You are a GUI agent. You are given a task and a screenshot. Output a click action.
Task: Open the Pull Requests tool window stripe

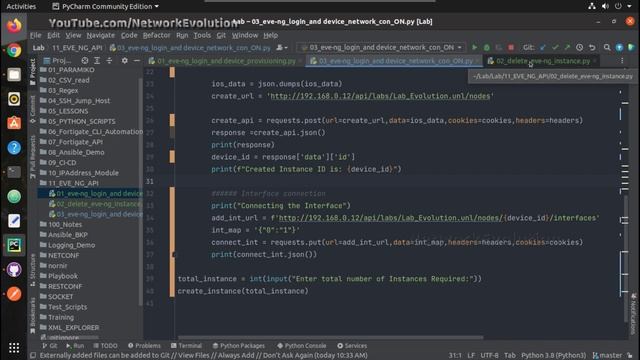click(x=33, y=157)
